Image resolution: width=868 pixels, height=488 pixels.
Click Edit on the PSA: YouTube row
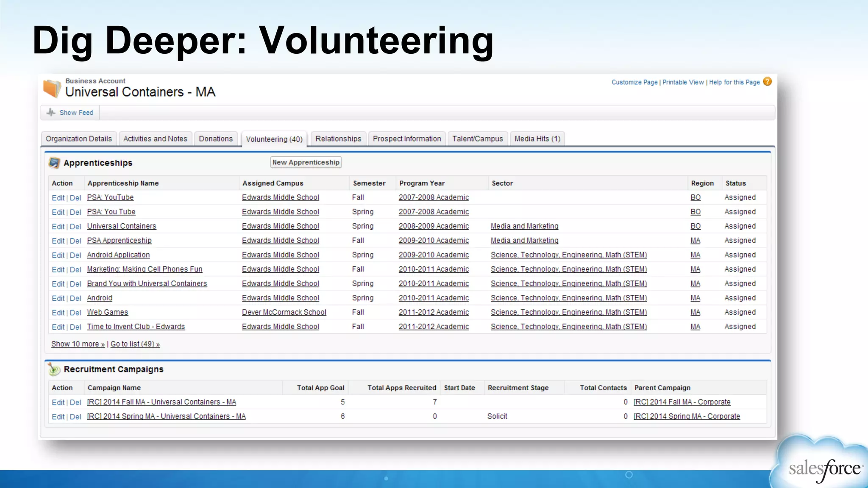tap(58, 198)
